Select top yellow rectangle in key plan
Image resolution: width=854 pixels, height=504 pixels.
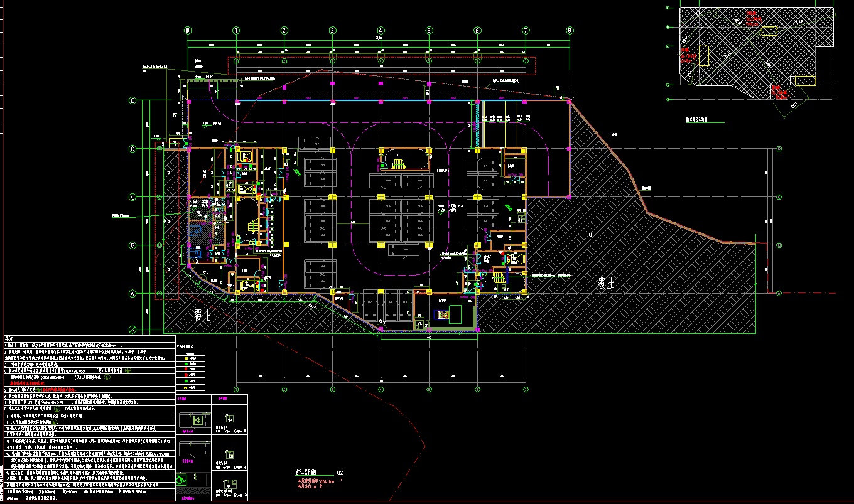point(769,31)
